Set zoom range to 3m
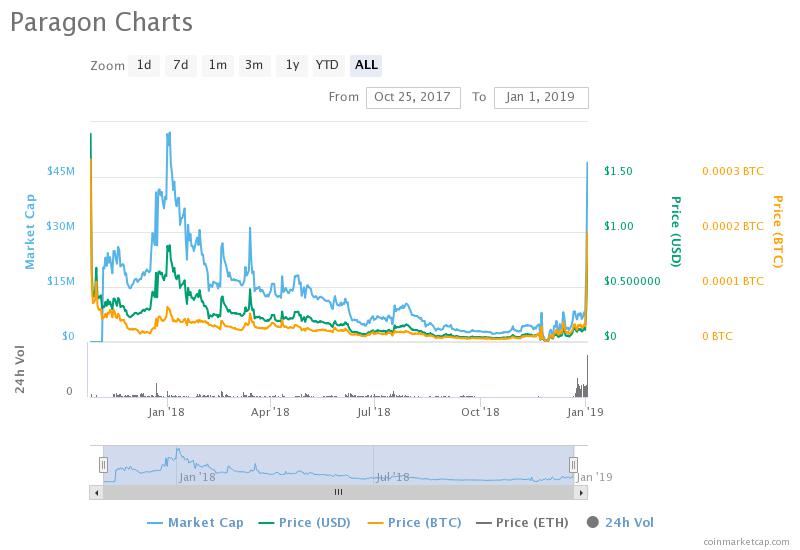Viewport: 800px width, 550px height. tap(254, 65)
